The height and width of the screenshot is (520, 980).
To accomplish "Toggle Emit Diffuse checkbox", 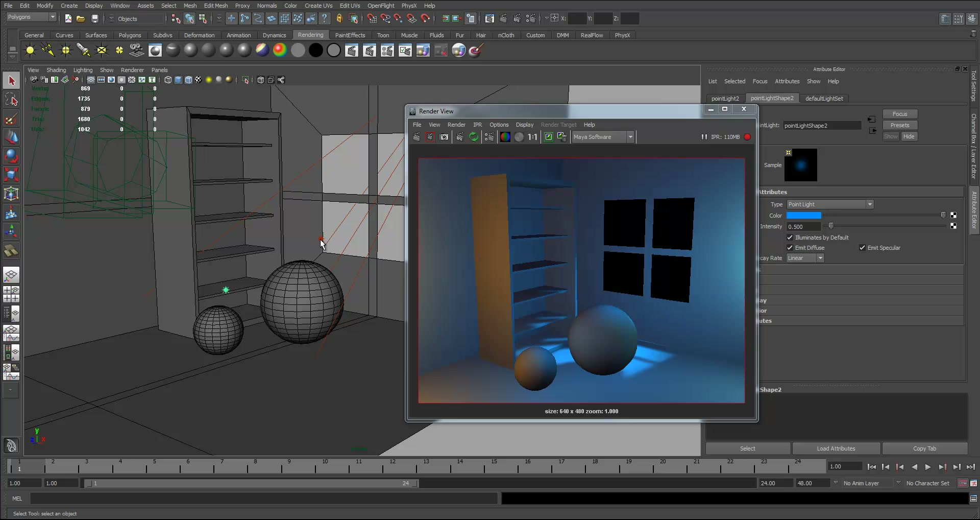I will (x=790, y=248).
